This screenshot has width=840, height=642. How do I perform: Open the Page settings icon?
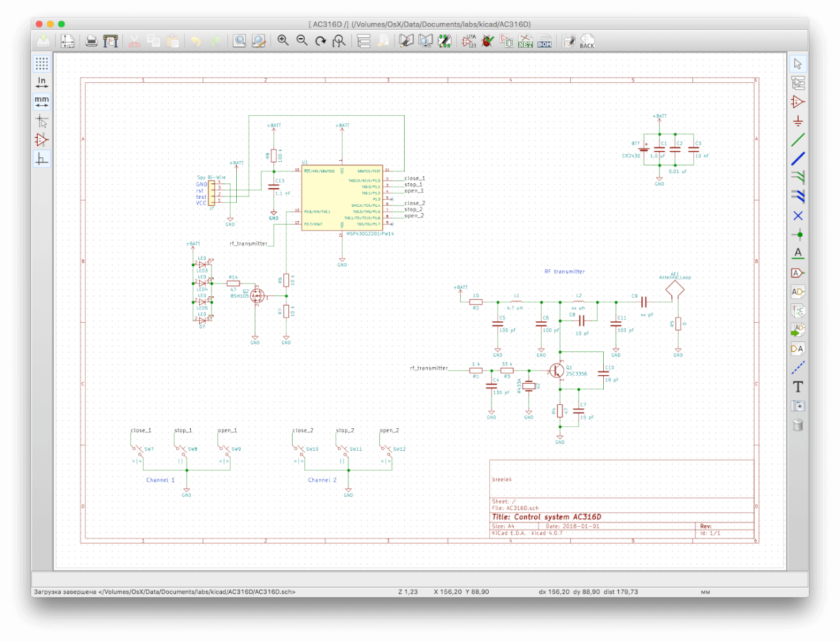[67, 41]
